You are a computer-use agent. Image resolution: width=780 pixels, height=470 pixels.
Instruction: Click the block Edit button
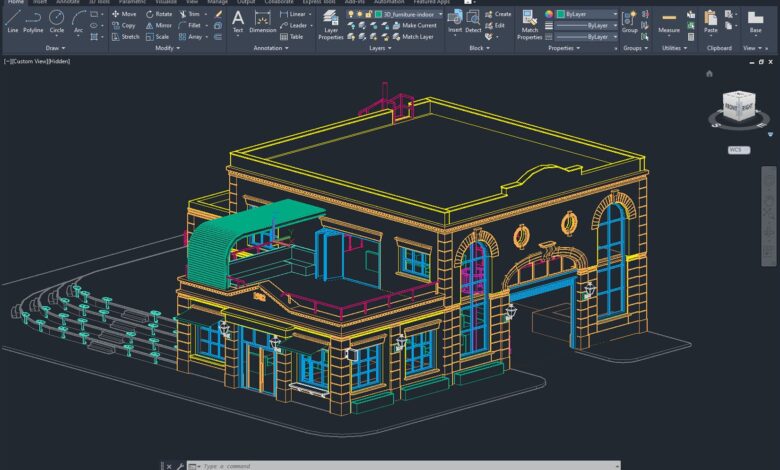[495, 25]
